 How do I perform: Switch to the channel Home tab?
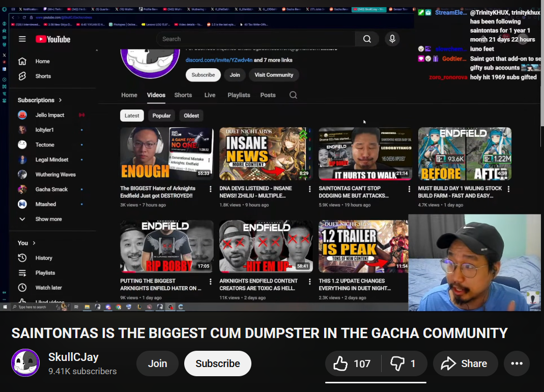pos(129,95)
